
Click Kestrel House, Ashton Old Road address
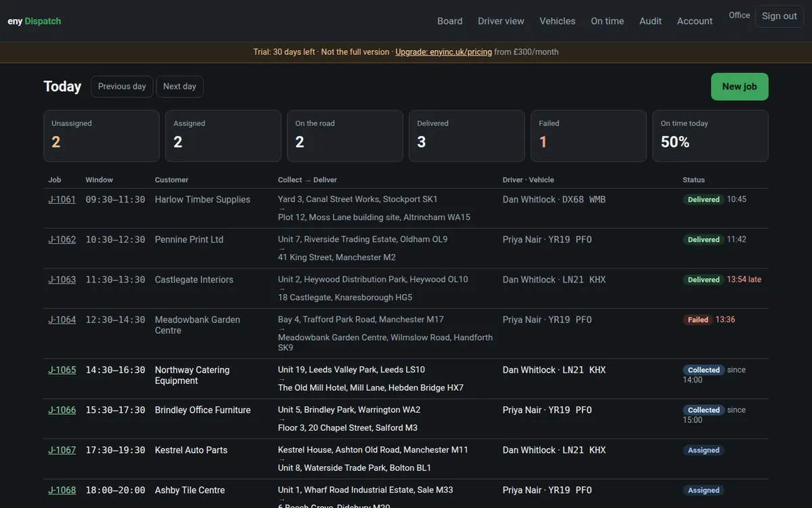373,450
